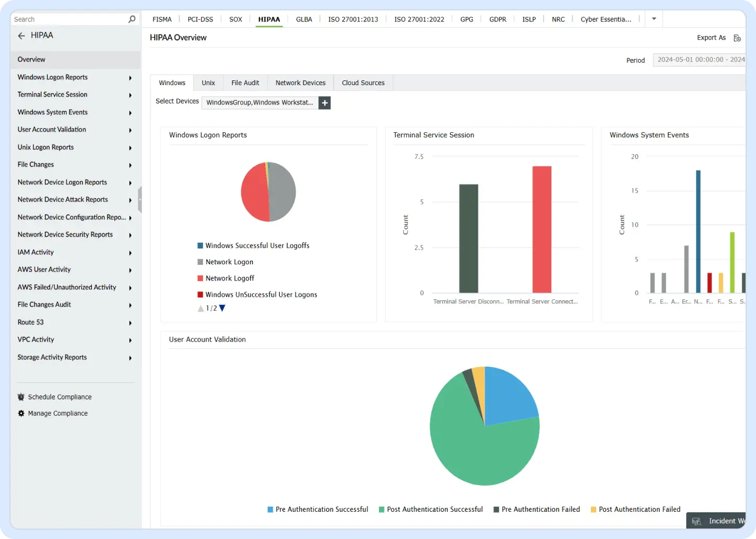Toggle Post Authentication Successful legend
Viewport: 756px width, 539px height.
[431, 509]
